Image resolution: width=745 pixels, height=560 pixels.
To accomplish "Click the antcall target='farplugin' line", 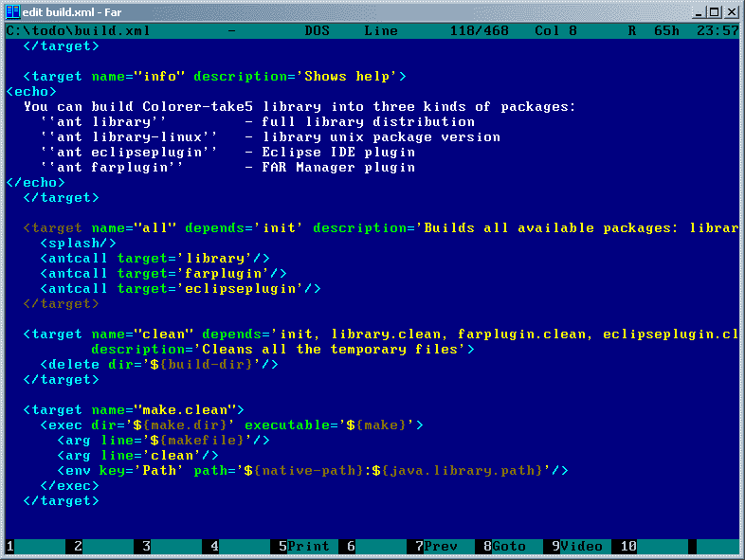I will tap(163, 274).
